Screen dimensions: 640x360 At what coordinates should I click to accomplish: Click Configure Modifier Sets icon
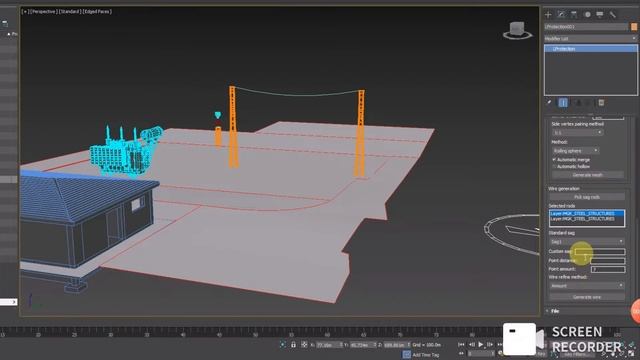pos(601,102)
